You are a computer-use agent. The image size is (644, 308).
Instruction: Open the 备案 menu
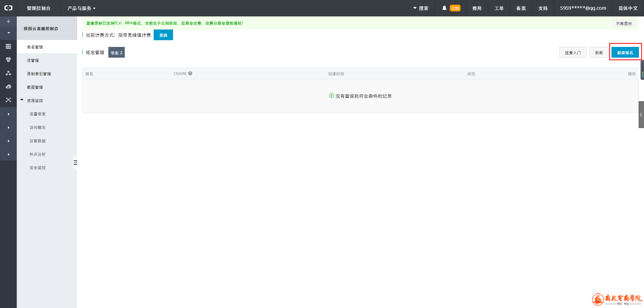(x=521, y=8)
